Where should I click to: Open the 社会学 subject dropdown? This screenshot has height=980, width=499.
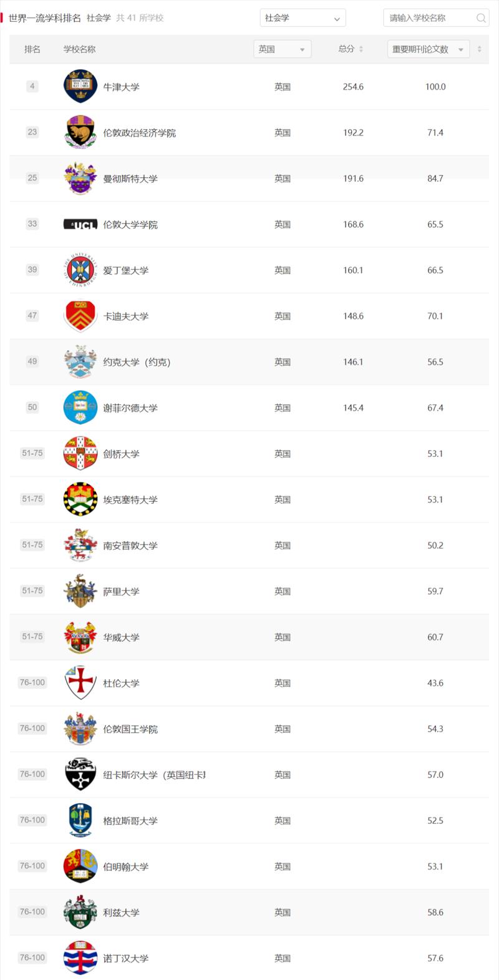pos(303,18)
